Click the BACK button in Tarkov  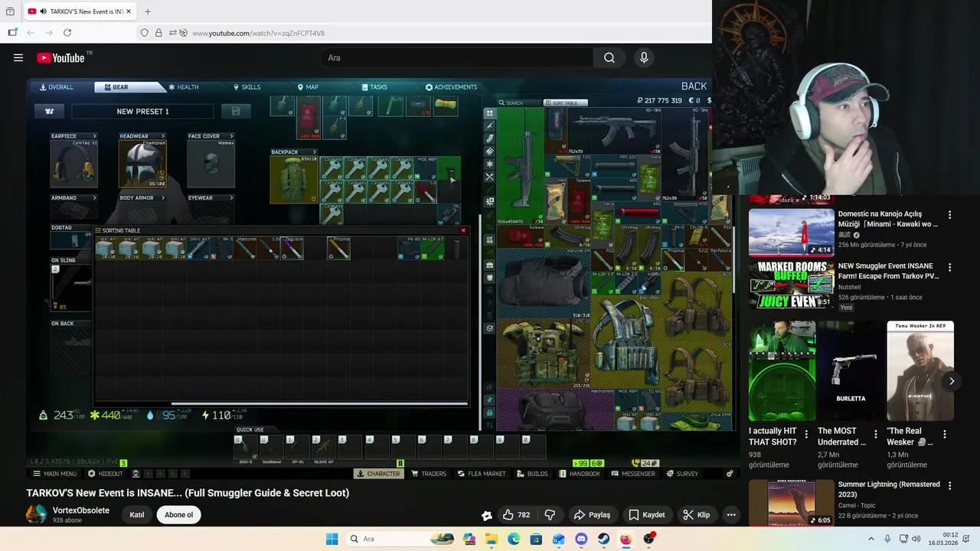pyautogui.click(x=694, y=86)
